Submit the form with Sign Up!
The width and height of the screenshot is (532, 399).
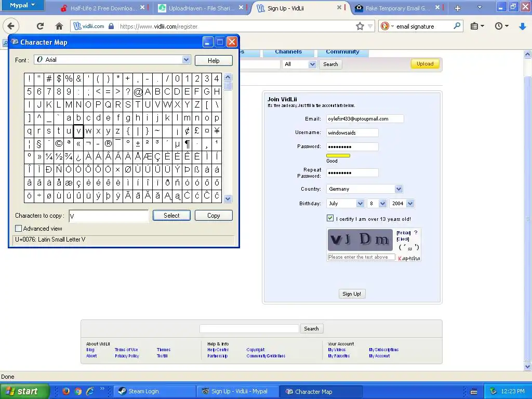point(352,294)
